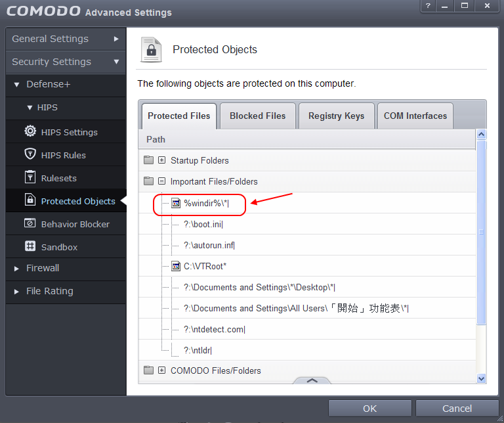Click the Protected Objects padlock sidebar icon
Viewport: 504px width, 423px height.
[x=30, y=200]
